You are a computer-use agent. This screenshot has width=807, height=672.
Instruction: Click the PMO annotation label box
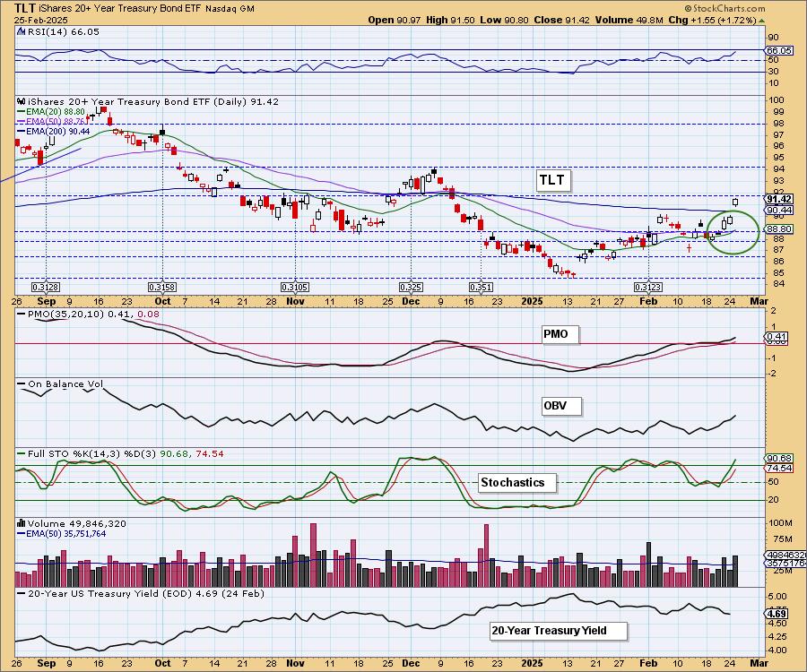click(x=560, y=334)
